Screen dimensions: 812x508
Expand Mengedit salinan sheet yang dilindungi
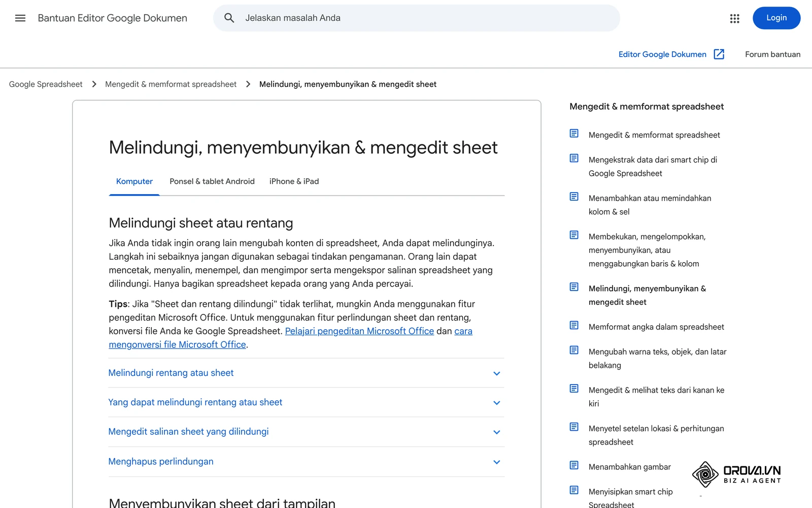pyautogui.click(x=306, y=432)
